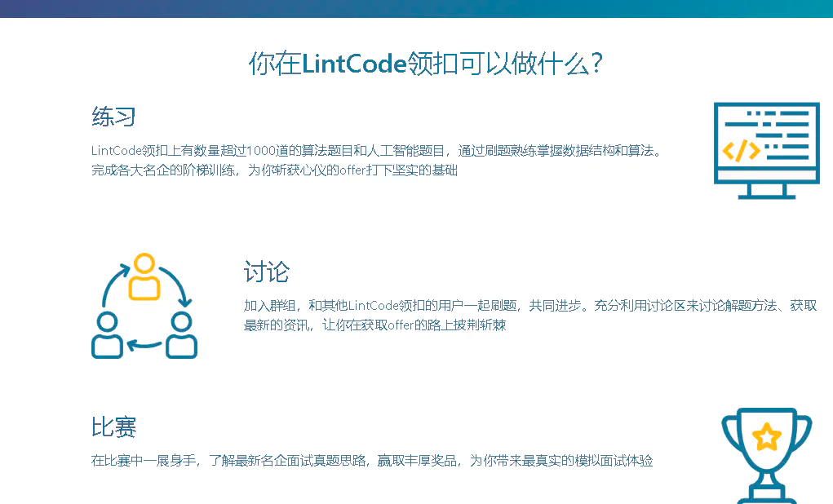The height and width of the screenshot is (504, 833).
Task: Click the 比赛 section heading
Action: coord(113,427)
